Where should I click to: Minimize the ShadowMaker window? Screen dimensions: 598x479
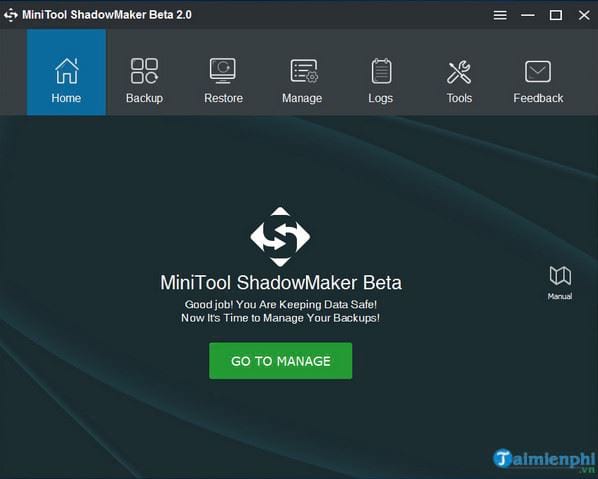528,15
